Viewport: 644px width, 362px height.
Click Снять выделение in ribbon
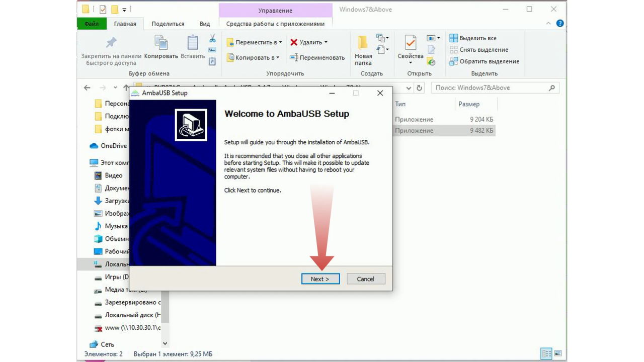tap(479, 50)
